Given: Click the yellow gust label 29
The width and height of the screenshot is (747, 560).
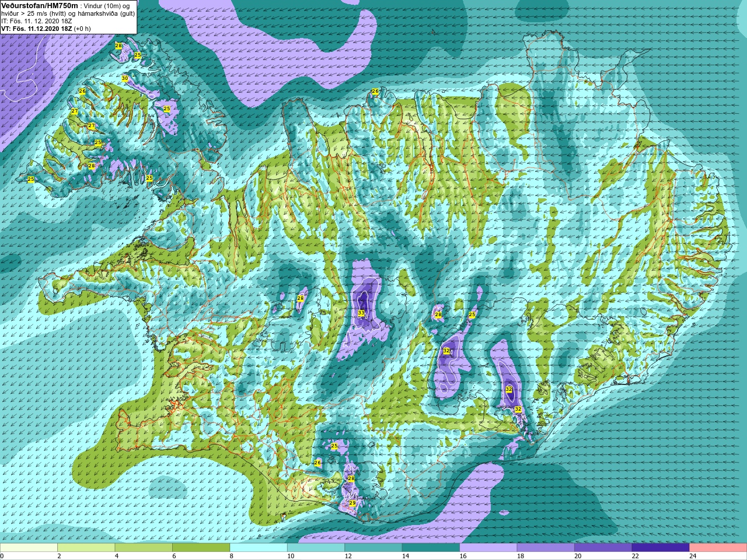Looking at the screenshot, I should (x=352, y=503).
